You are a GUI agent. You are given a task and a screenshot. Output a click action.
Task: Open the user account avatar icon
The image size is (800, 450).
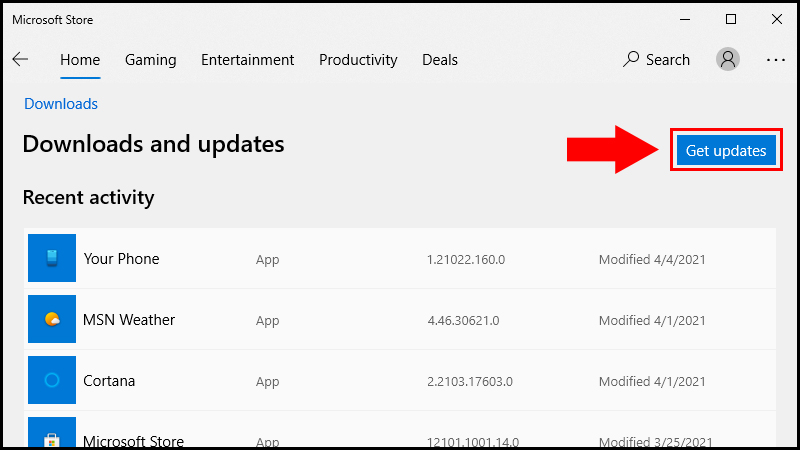pos(728,59)
